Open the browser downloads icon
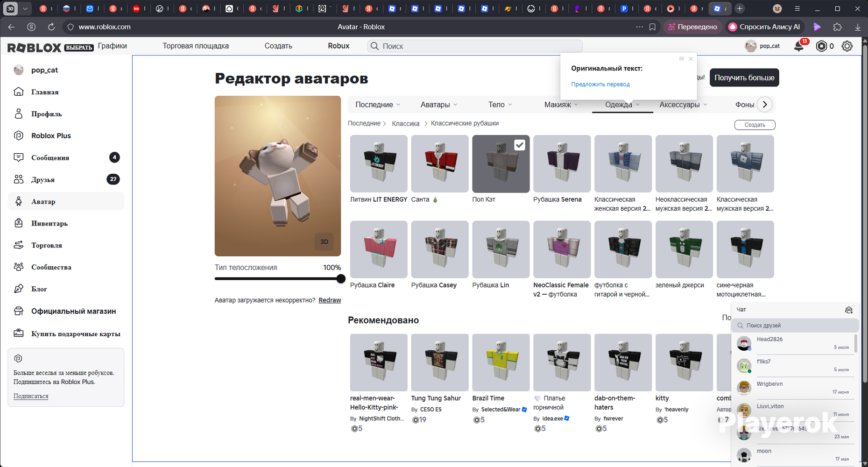This screenshot has width=868, height=467. click(858, 27)
